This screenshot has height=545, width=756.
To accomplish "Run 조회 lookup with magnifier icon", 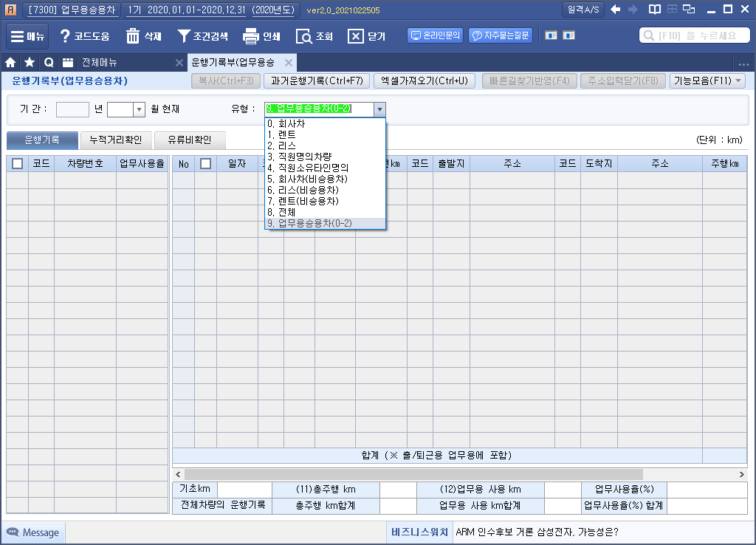I will coord(314,36).
